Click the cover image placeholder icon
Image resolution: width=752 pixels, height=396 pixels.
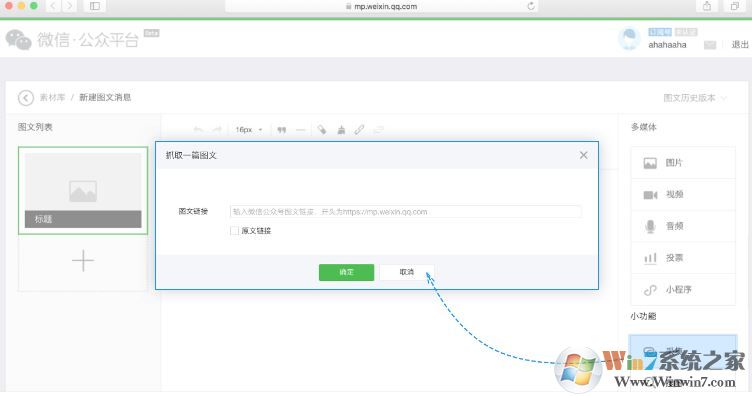pyautogui.click(x=83, y=191)
